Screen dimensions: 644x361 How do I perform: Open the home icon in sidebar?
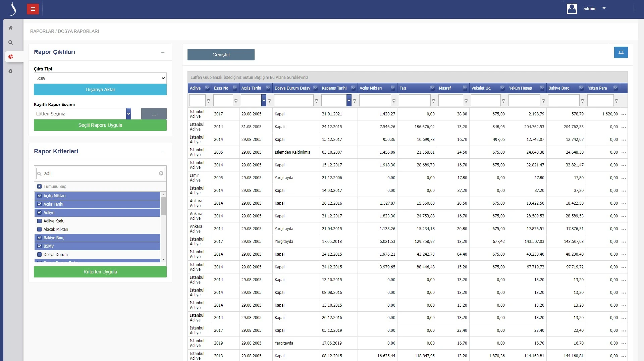(11, 28)
